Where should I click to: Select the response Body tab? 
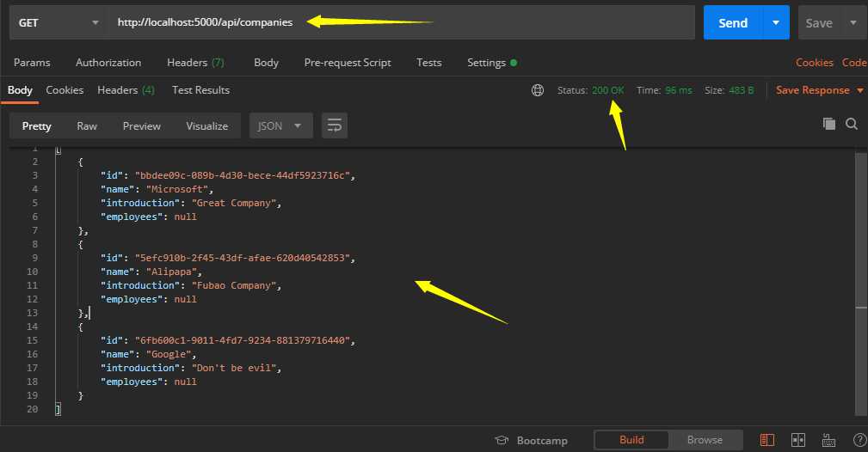(x=20, y=90)
